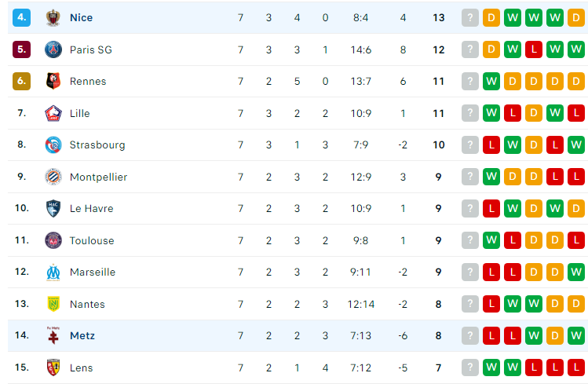Viewport: 588px width, 384px height.
Task: Select Lens's first green W form badge
Action: coord(491,368)
